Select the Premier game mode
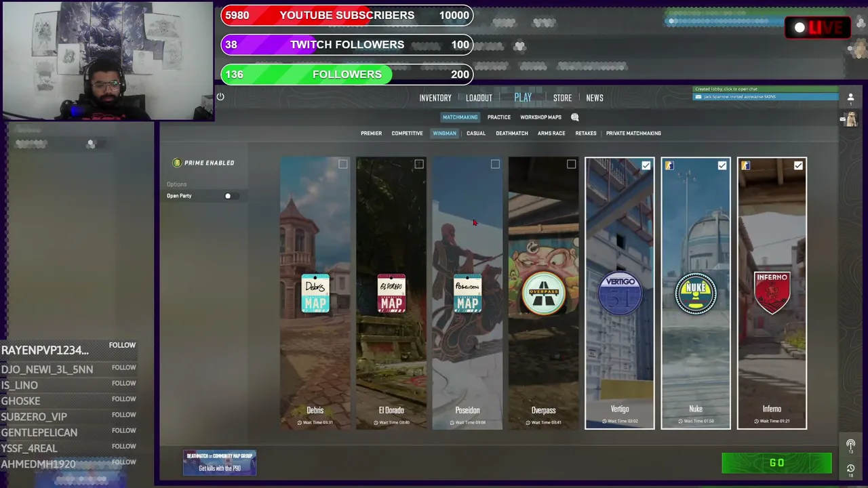The height and width of the screenshot is (488, 868). click(371, 134)
